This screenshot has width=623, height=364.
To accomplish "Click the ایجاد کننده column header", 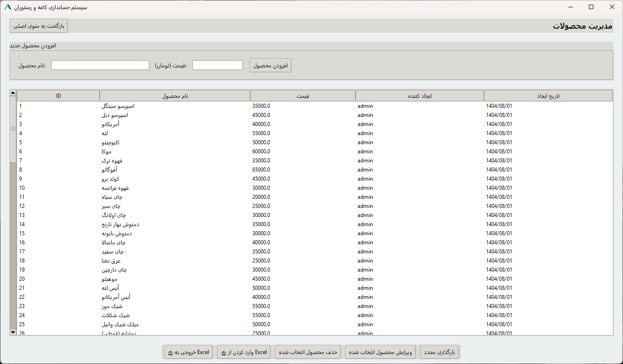I will [419, 96].
